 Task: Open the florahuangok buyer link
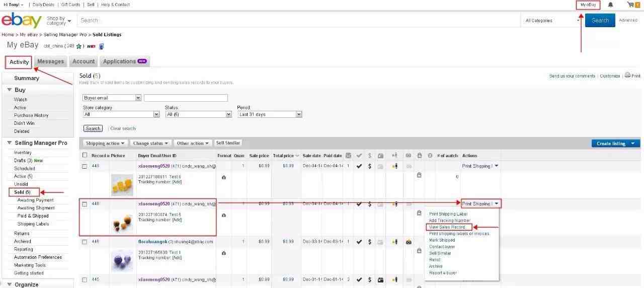pos(154,242)
